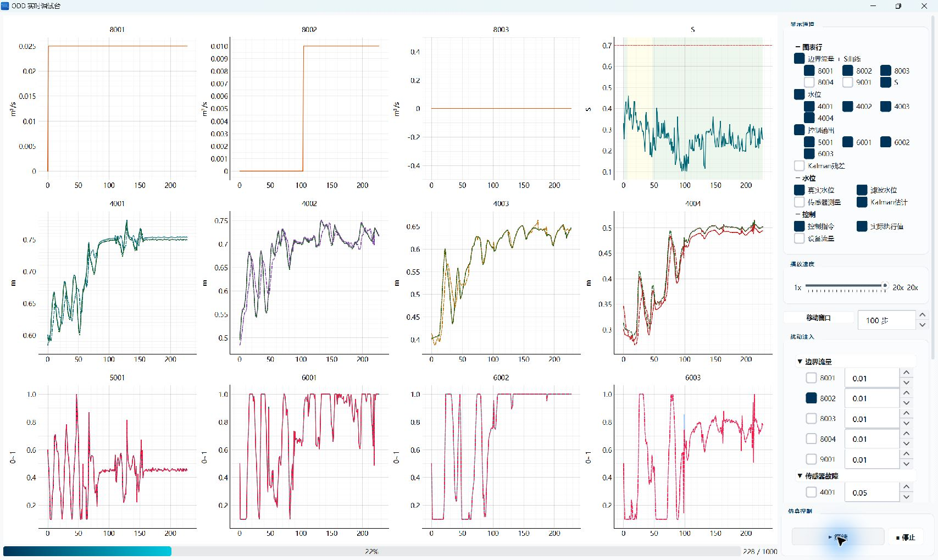Enable the 8004 chart channel checkbox
The height and width of the screenshot is (560, 938).
tap(809, 82)
